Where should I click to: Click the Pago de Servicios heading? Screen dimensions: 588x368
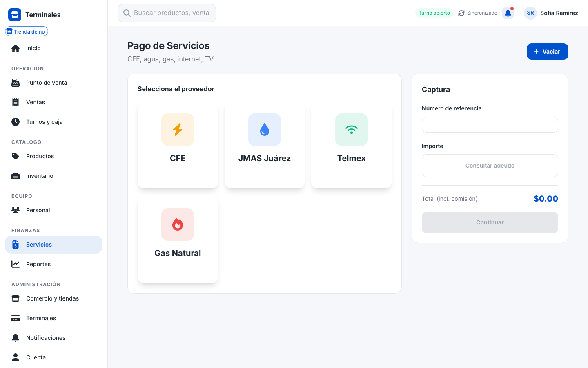[x=169, y=46]
